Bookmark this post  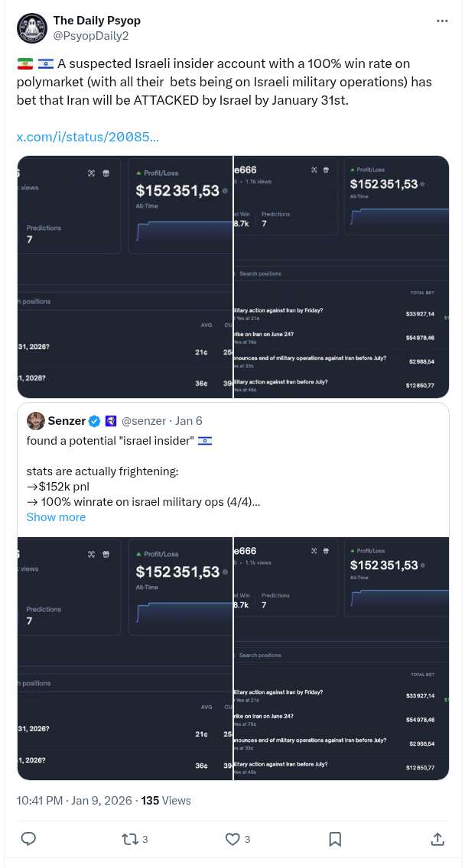335,839
